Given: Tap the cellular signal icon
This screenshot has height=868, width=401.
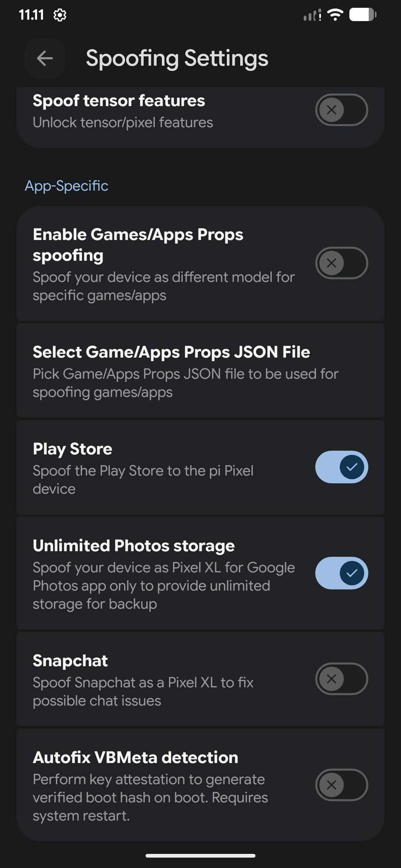Looking at the screenshot, I should click(312, 16).
